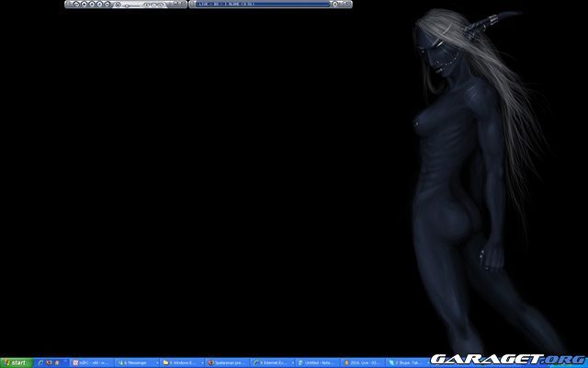Viewport: 588px width, 368px height.
Task: Switch to Untitled Notepad window
Action: (x=316, y=363)
